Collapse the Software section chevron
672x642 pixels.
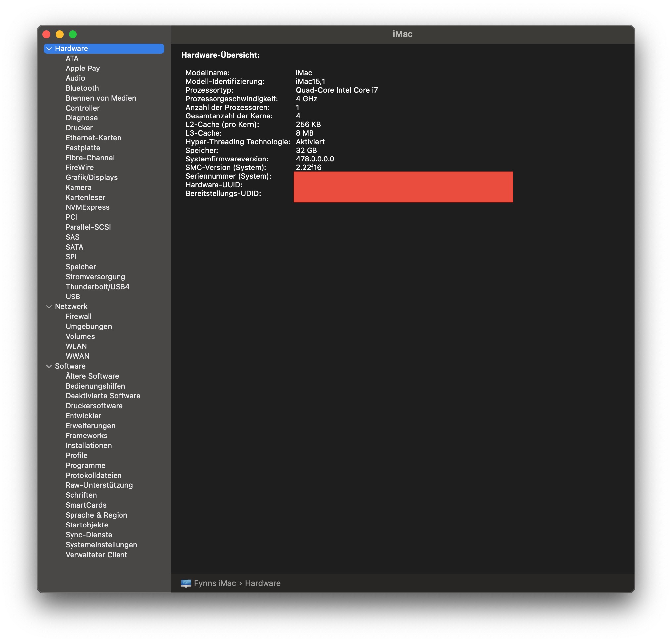[x=49, y=366]
